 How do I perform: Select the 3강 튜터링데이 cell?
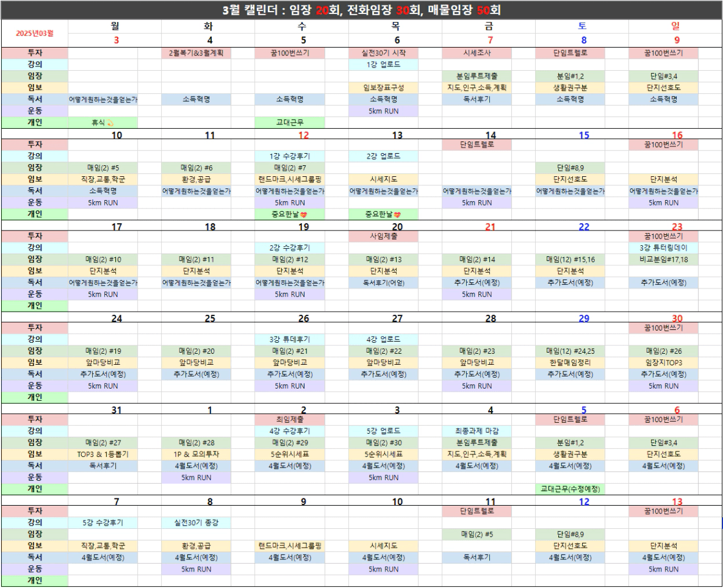663,248
